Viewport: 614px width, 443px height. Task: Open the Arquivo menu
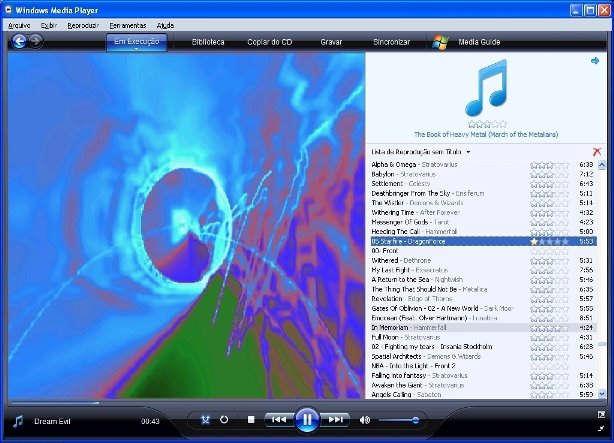click(19, 25)
